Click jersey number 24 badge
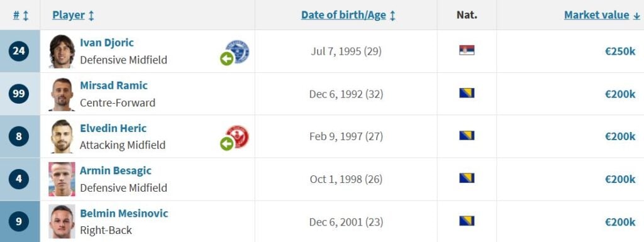This screenshot has width=644, height=242. (x=19, y=52)
